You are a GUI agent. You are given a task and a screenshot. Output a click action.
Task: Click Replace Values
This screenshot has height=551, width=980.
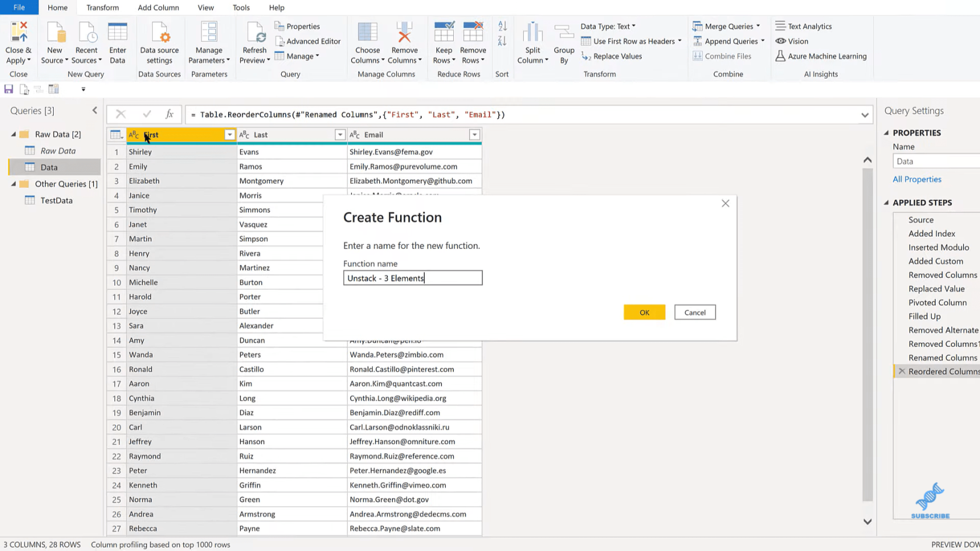(611, 57)
